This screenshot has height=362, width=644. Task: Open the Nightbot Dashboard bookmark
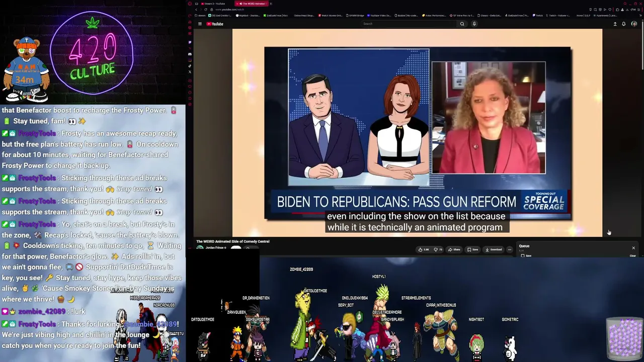pyautogui.click(x=248, y=16)
